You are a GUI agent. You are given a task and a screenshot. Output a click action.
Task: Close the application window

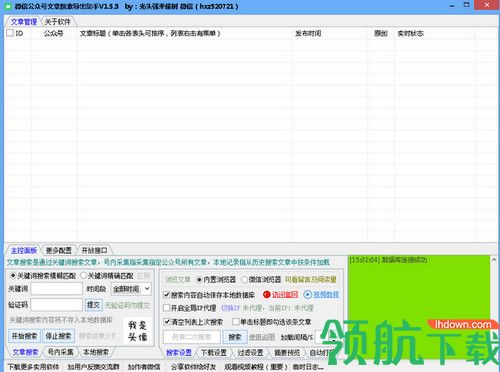pos(487,5)
